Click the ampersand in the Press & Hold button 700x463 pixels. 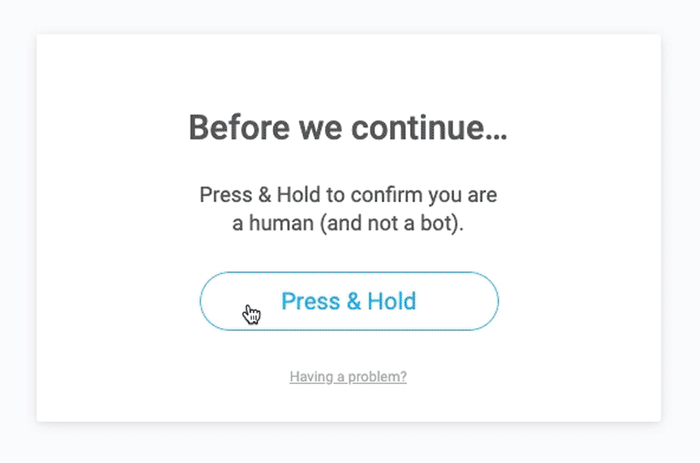point(354,301)
